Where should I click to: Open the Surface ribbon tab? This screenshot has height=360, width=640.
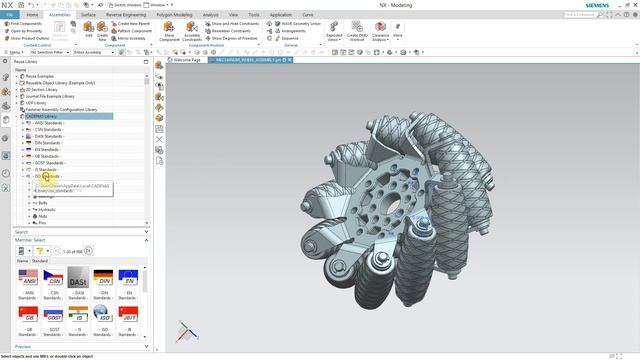pos(88,15)
